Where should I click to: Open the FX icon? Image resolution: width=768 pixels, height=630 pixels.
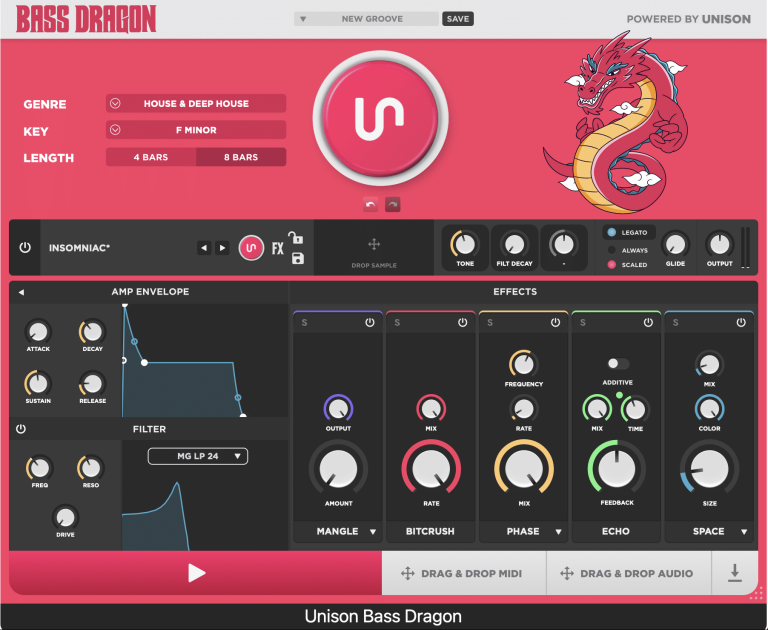[278, 248]
